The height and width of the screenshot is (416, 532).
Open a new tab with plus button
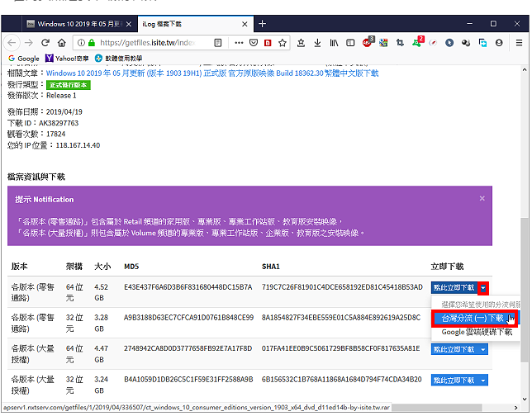[x=262, y=24]
